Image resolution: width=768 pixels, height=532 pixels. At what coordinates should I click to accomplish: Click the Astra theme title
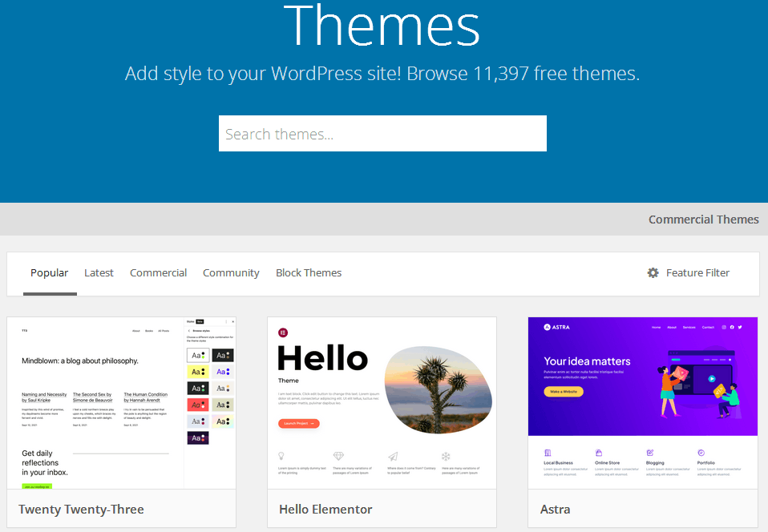(555, 510)
